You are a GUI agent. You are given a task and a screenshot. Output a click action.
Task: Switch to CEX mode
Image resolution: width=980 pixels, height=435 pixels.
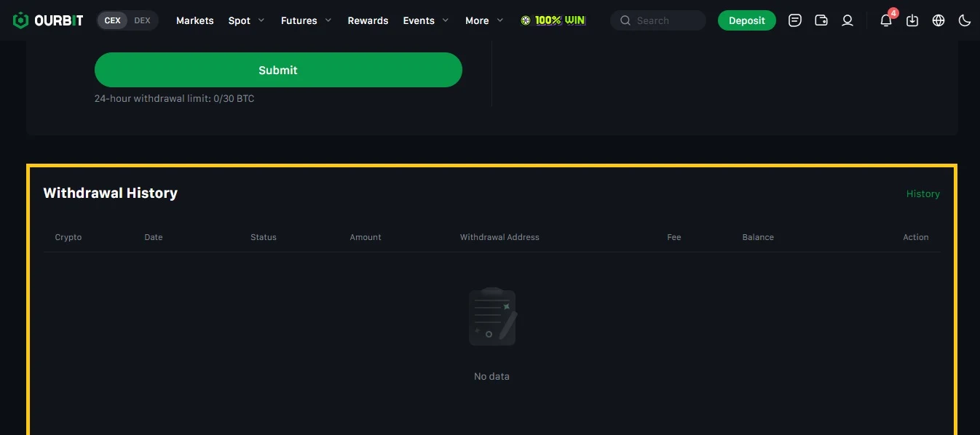[x=113, y=20]
